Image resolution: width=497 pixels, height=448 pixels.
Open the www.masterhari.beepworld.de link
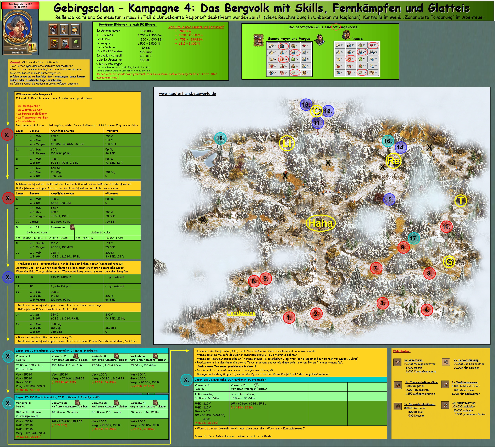pos(187,94)
